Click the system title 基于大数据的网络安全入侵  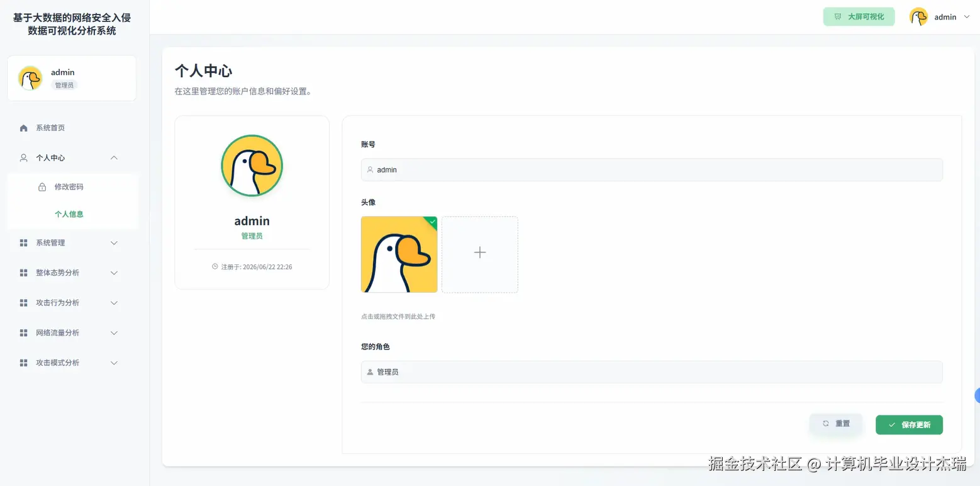point(72,18)
